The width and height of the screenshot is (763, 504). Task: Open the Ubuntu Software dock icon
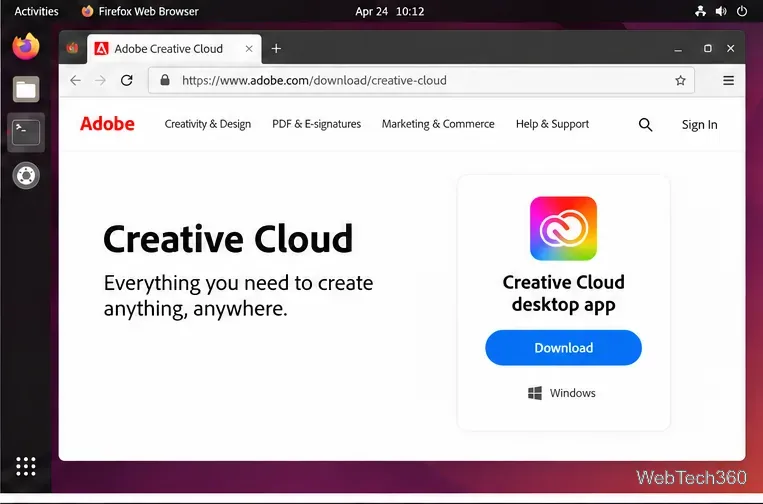click(x=26, y=176)
